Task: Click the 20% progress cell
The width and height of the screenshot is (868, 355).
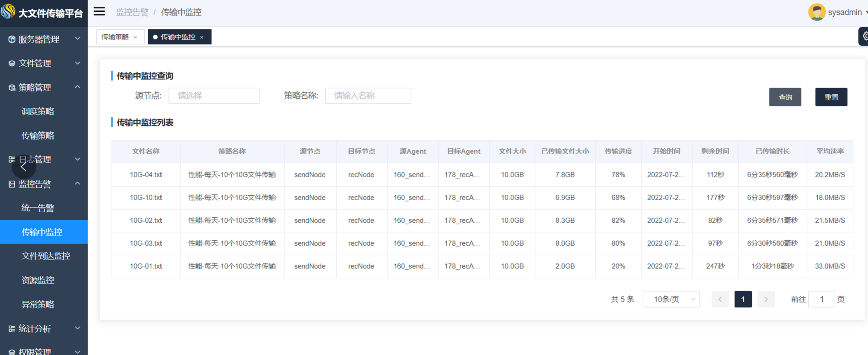Action: 619,266
